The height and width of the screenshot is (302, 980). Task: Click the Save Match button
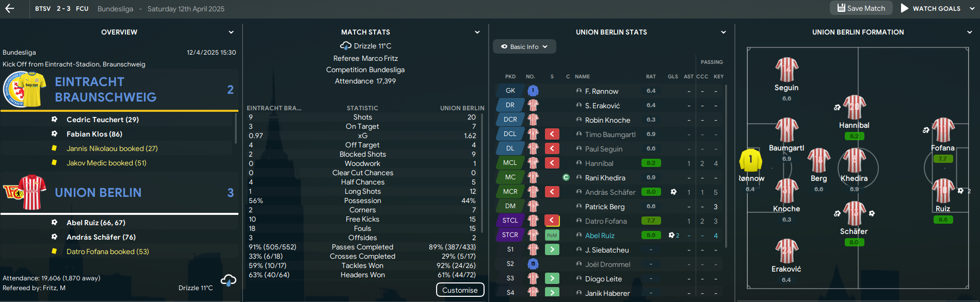[x=861, y=8]
